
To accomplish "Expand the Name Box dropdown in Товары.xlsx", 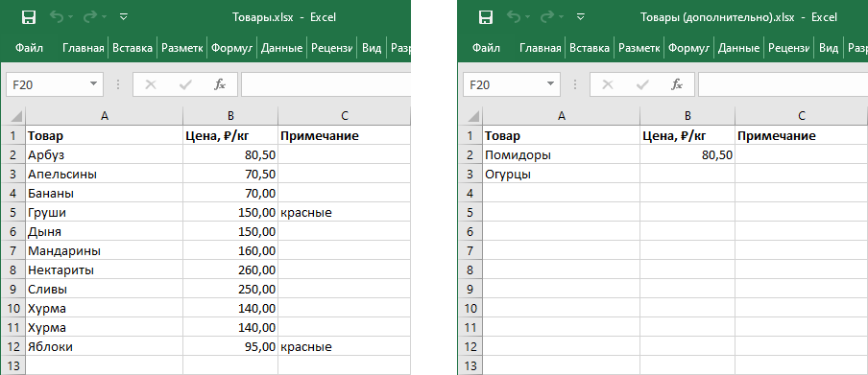I will [x=93, y=84].
